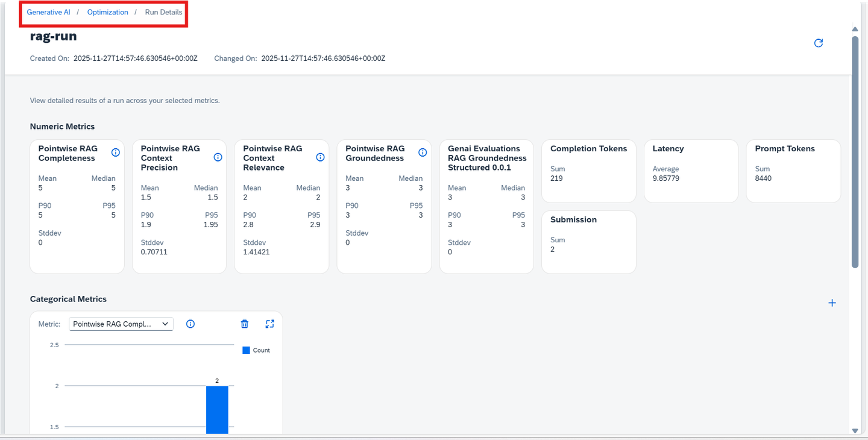
Task: Click the Submission card title
Action: coord(574,219)
